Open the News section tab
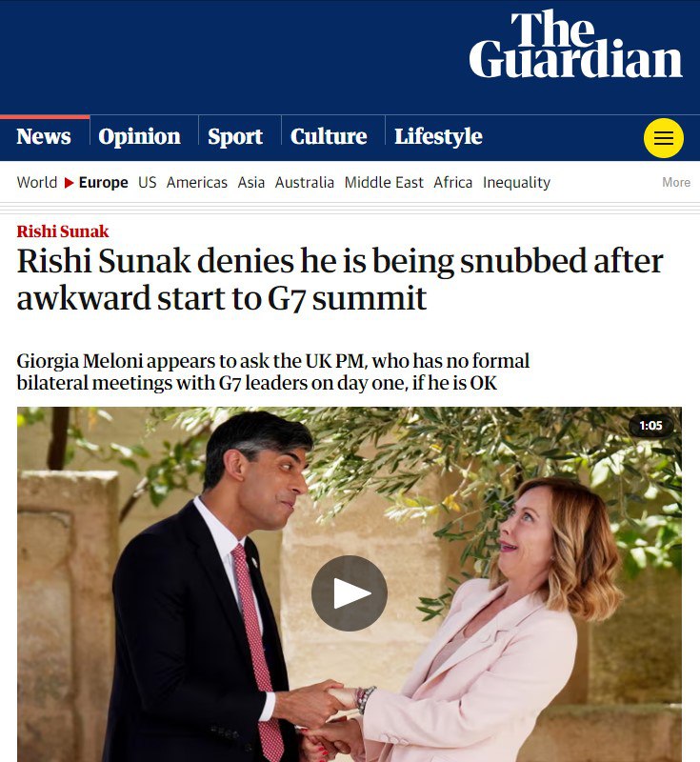Screen dimensions: 700x762 point(44,136)
